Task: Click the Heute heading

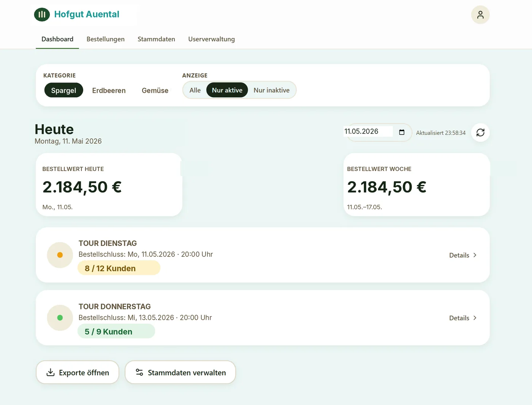Action: pyautogui.click(x=54, y=129)
